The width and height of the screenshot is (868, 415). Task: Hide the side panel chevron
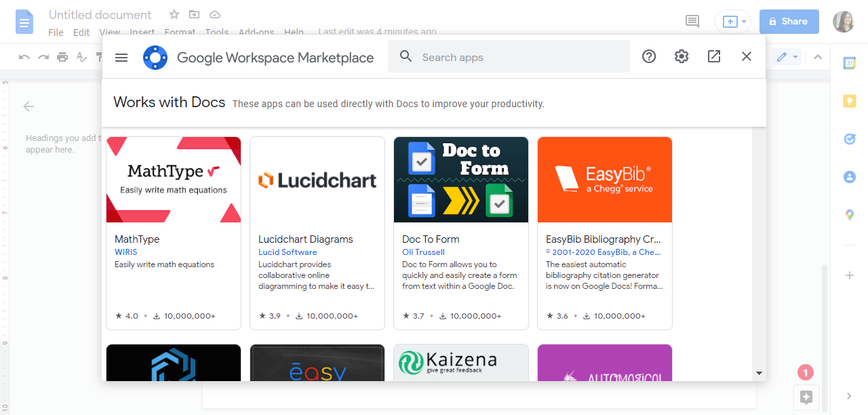click(x=849, y=396)
